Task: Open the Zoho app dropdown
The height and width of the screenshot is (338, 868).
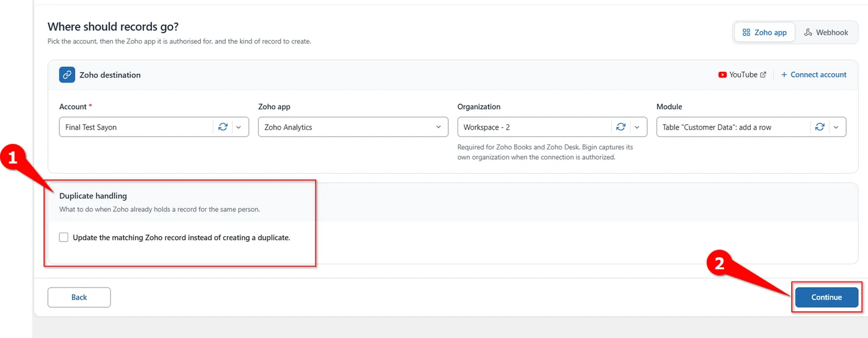Action: click(x=353, y=127)
